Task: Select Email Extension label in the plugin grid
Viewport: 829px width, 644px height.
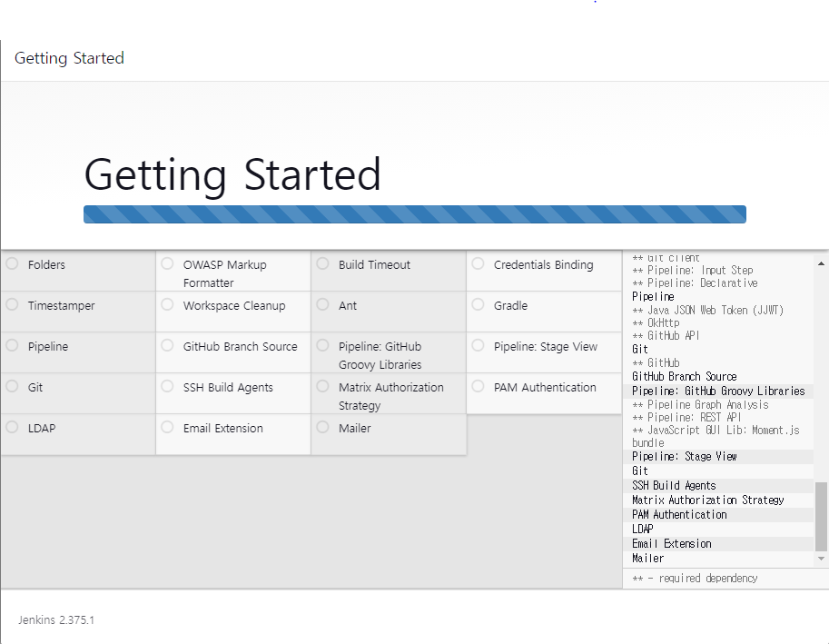Action: 222,429
